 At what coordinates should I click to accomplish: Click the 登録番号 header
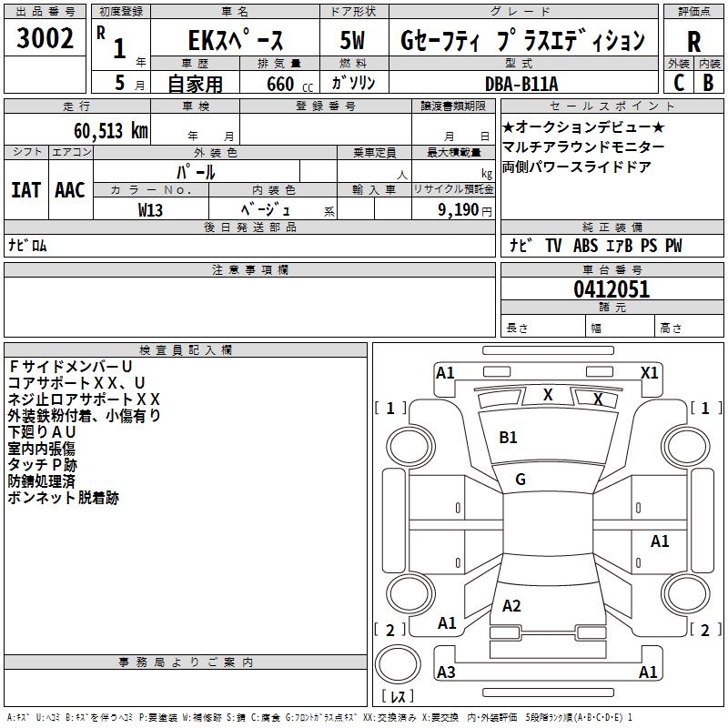(x=326, y=106)
